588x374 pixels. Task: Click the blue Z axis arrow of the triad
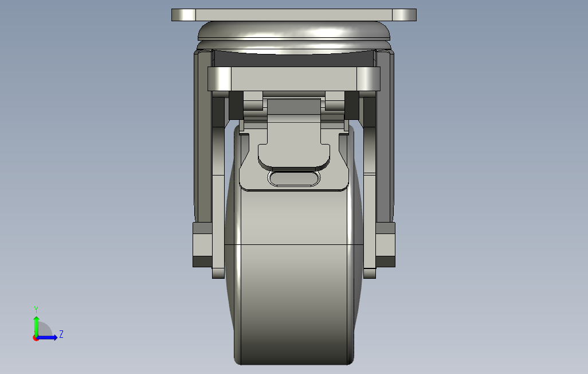point(47,338)
